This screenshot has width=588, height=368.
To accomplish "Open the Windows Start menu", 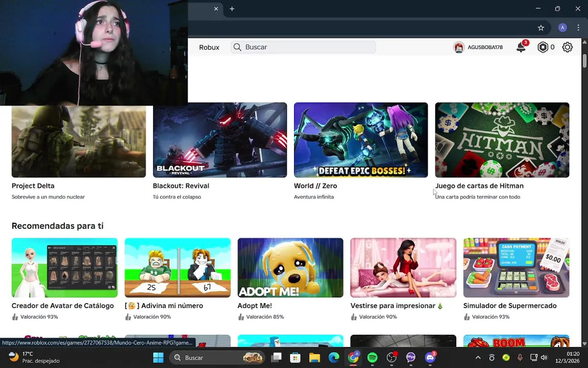I will point(158,357).
